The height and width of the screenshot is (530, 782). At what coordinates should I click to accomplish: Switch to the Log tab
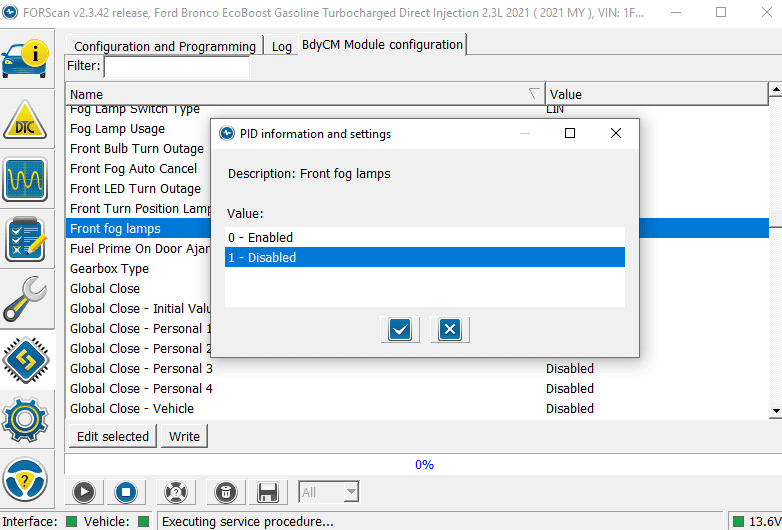pos(281,46)
